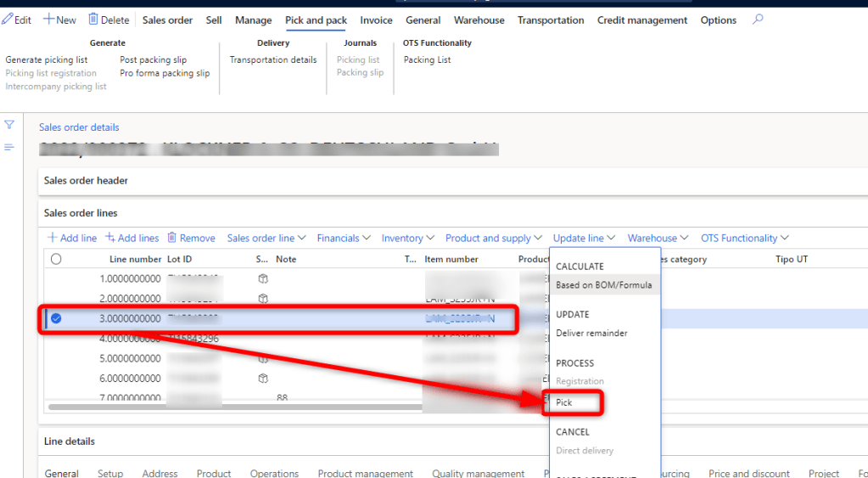Image resolution: width=868 pixels, height=478 pixels.
Task: Expand the Inventory dropdown
Action: [x=407, y=239]
